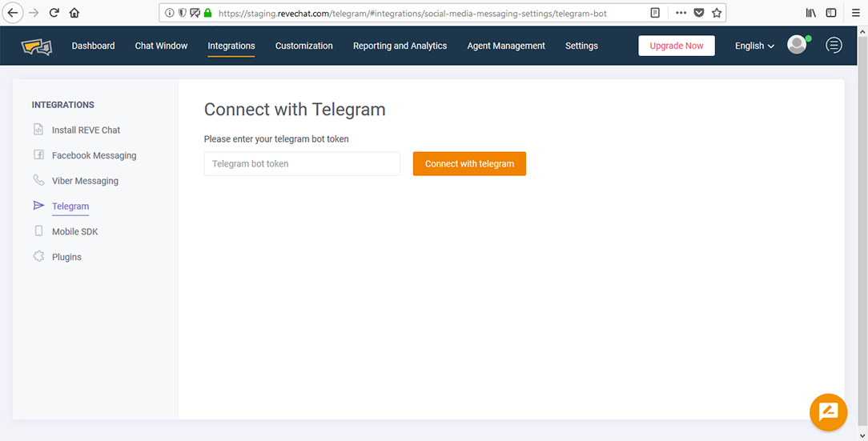Open the round menu icon beside avatar
868x441 pixels.
(x=834, y=45)
